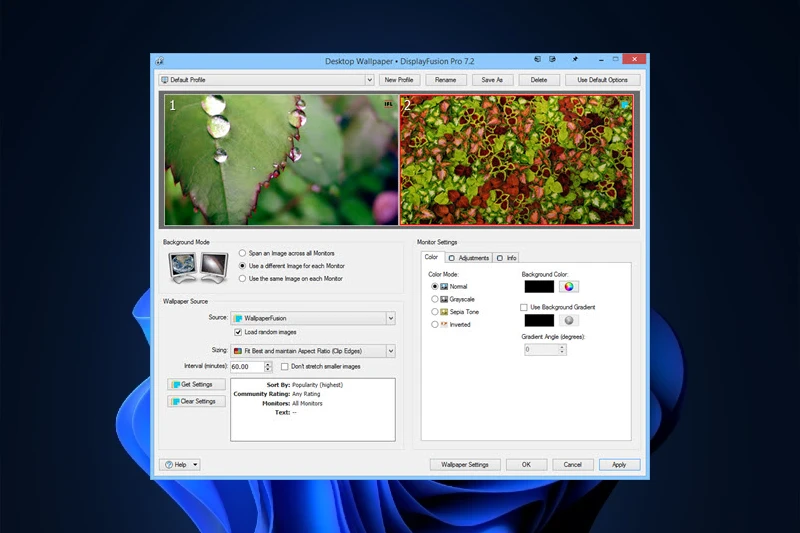Viewport: 800px width, 533px height.
Task: Click the second monitor-move icon in title bar
Action: 552,59
